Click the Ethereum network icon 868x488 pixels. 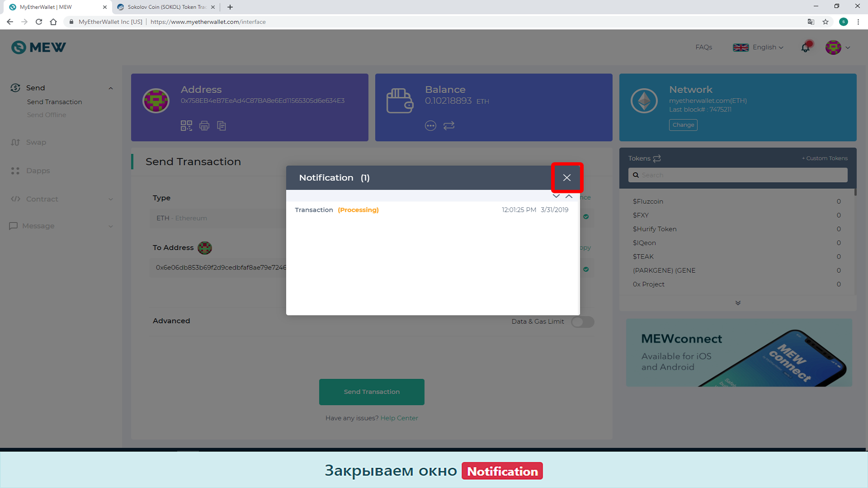coord(644,100)
